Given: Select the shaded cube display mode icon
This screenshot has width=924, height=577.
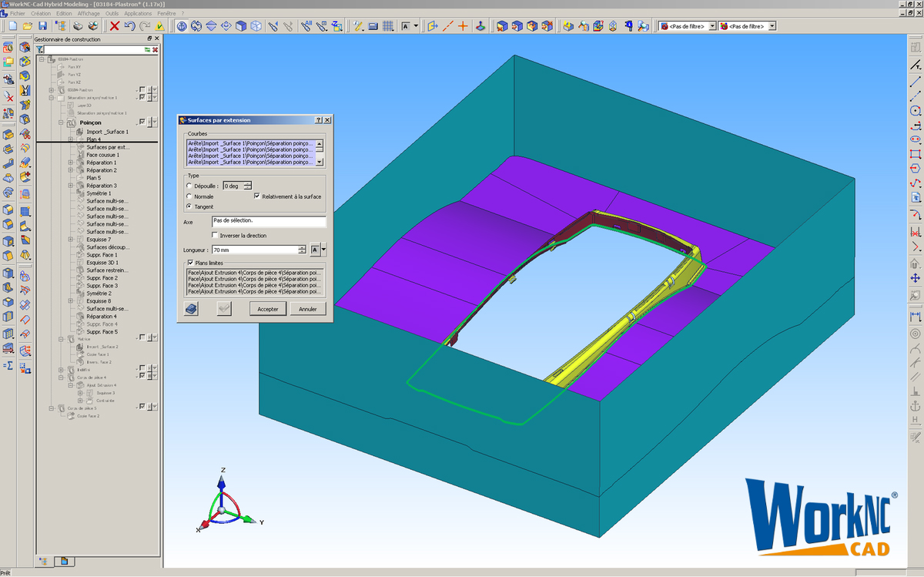Looking at the screenshot, I should [241, 26].
